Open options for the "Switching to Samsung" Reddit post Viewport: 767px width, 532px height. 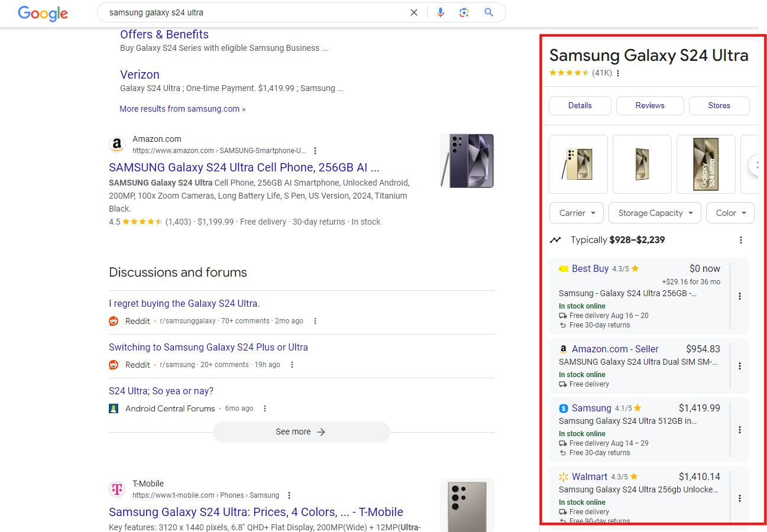point(292,365)
